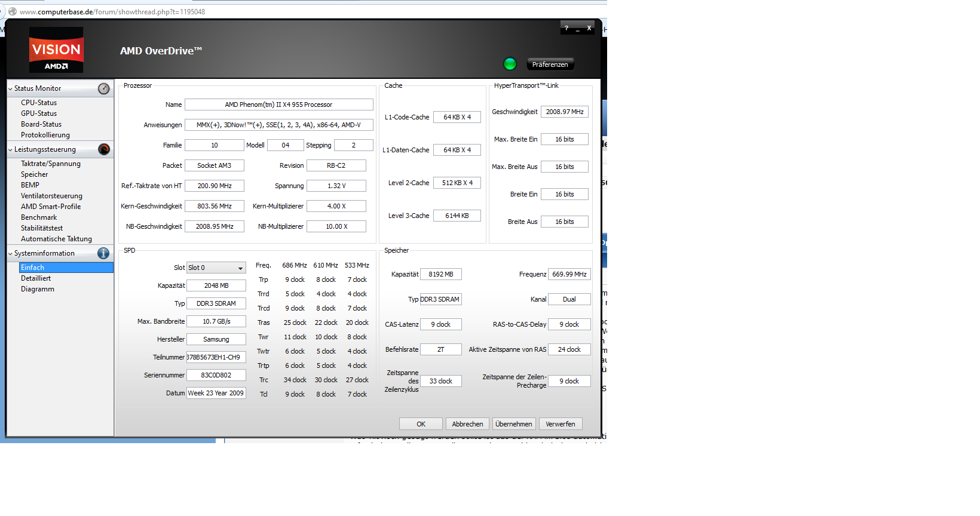Image resolution: width=980 pixels, height=516 pixels.
Task: Select BEMP entry
Action: point(30,185)
